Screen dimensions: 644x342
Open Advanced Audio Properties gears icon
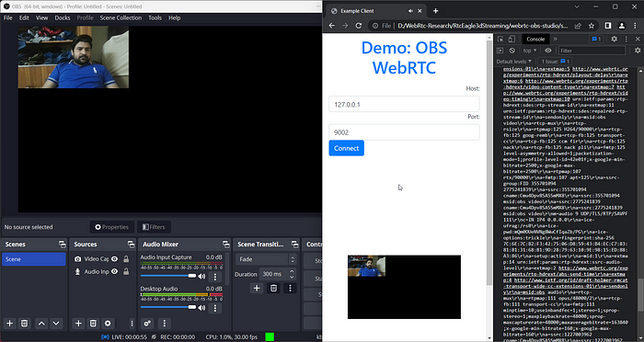[147, 324]
